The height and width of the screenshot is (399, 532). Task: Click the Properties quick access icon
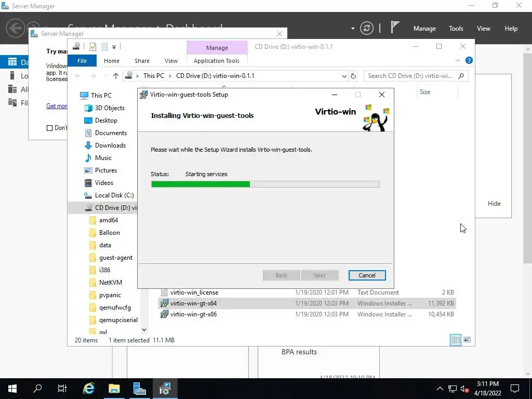tap(92, 47)
